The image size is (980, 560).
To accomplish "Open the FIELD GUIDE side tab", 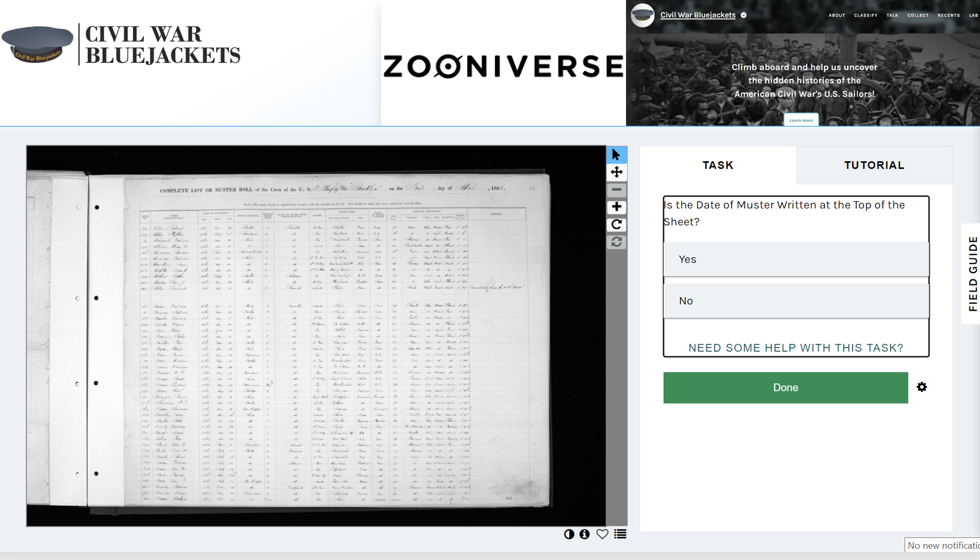I will click(972, 274).
